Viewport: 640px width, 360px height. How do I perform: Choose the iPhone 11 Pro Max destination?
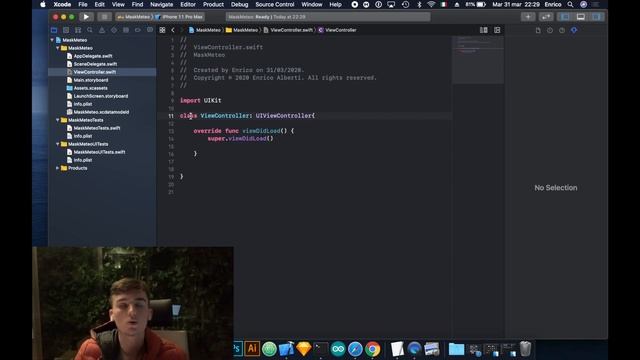pyautogui.click(x=179, y=17)
